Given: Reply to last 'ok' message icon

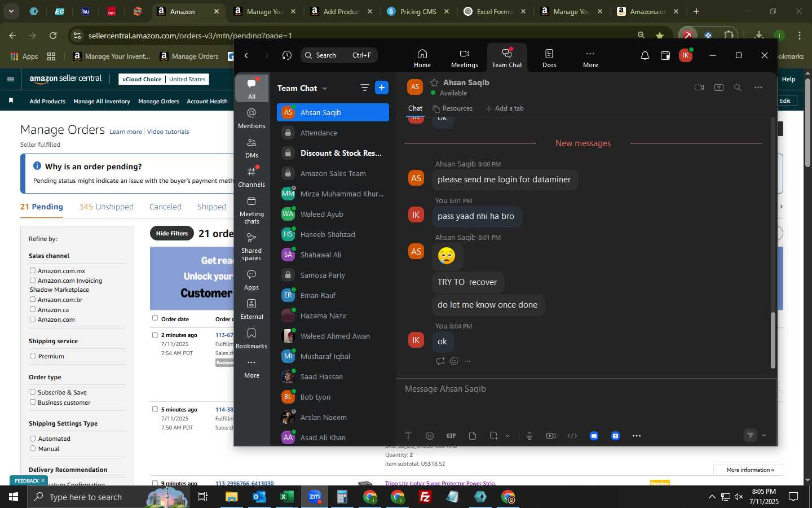Looking at the screenshot, I should coord(440,361).
